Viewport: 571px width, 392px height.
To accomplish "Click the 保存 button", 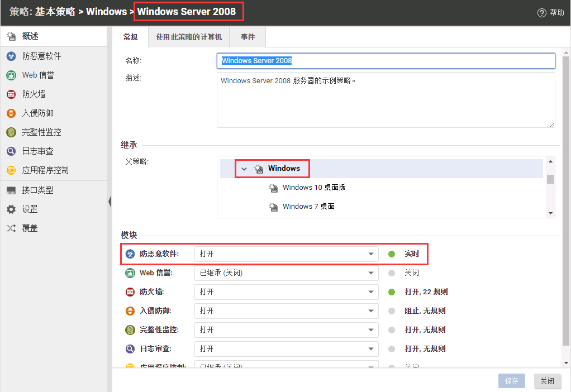I will (x=512, y=381).
